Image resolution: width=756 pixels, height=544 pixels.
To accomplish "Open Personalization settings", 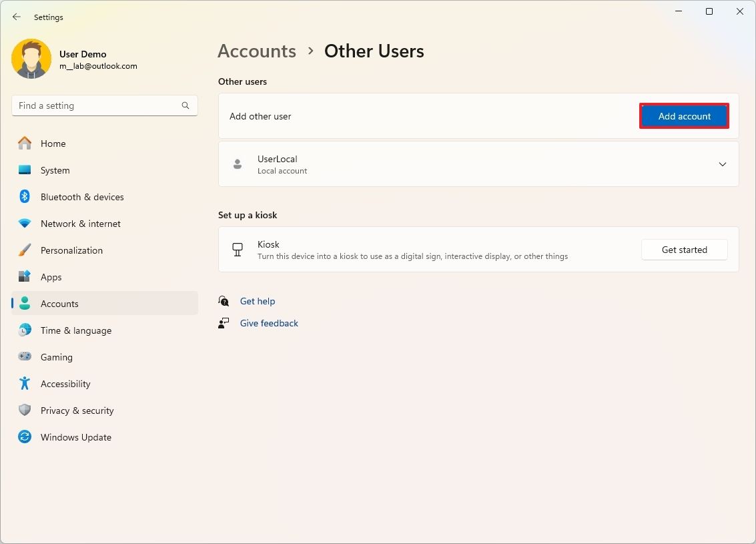I will pyautogui.click(x=25, y=250).
